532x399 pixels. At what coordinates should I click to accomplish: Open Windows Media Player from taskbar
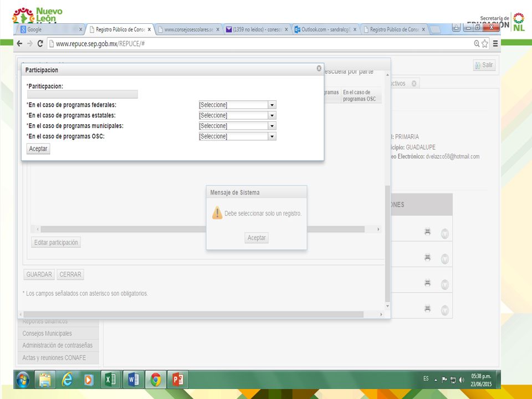(x=89, y=380)
